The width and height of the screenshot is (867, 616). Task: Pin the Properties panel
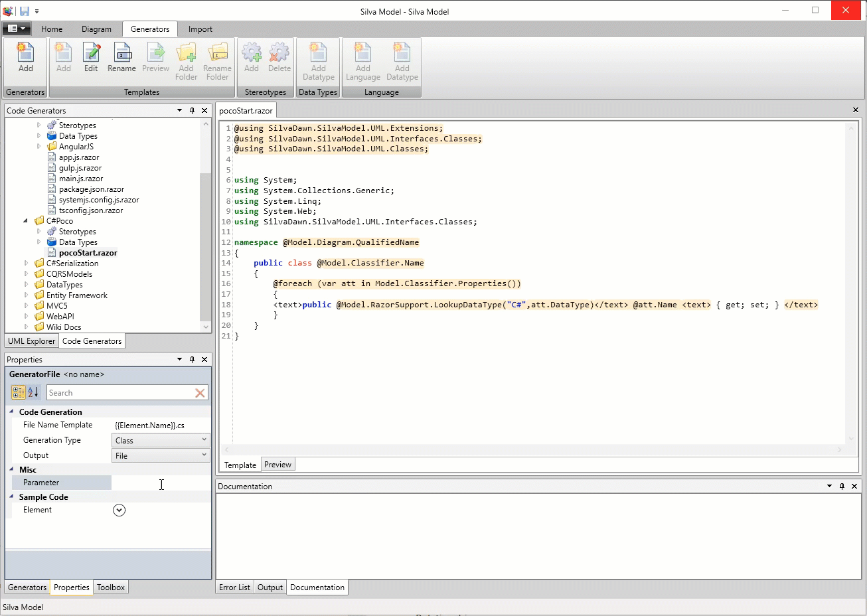192,360
